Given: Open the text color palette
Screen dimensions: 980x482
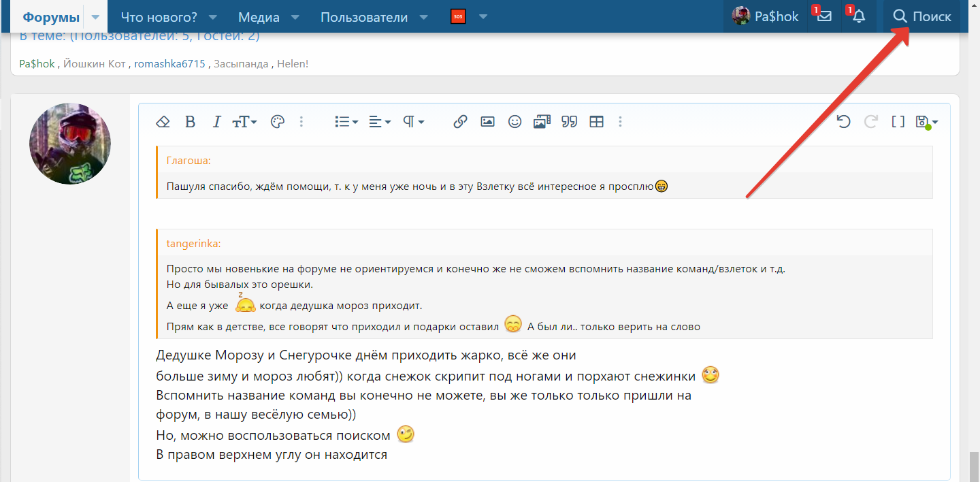Looking at the screenshot, I should [x=277, y=122].
